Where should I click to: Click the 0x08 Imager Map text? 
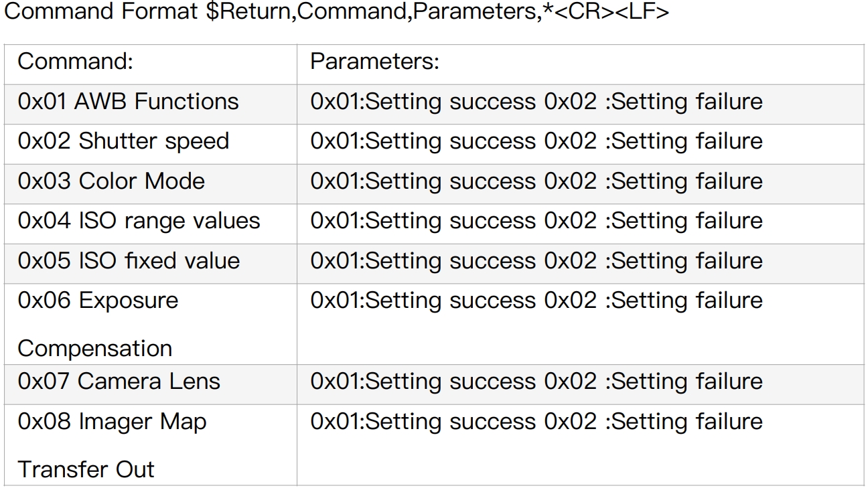[x=112, y=422]
